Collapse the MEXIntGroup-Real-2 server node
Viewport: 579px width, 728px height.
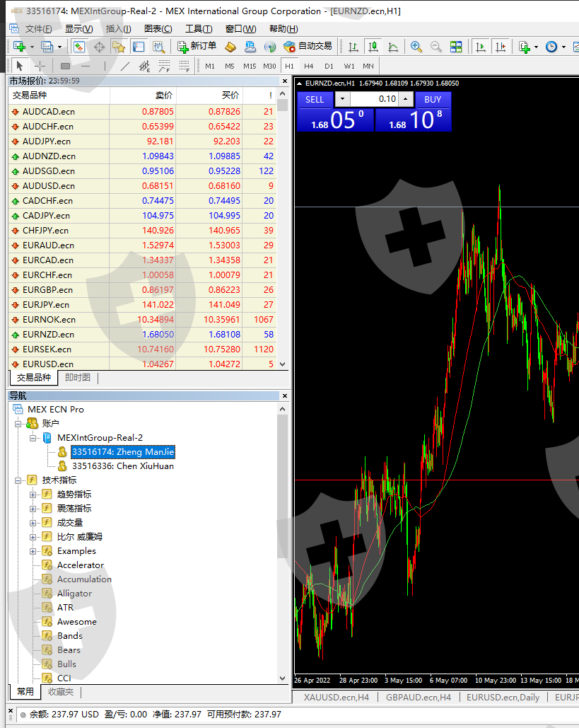pos(33,438)
